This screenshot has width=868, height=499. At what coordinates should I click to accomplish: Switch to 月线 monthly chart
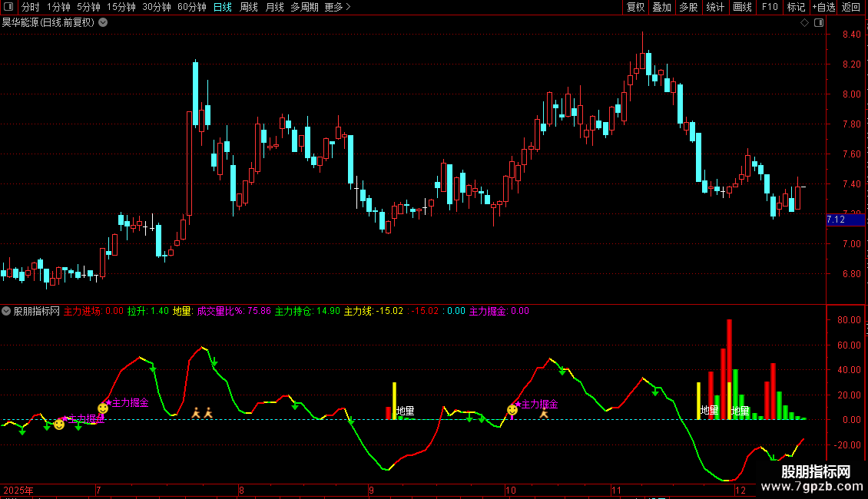[x=274, y=7]
